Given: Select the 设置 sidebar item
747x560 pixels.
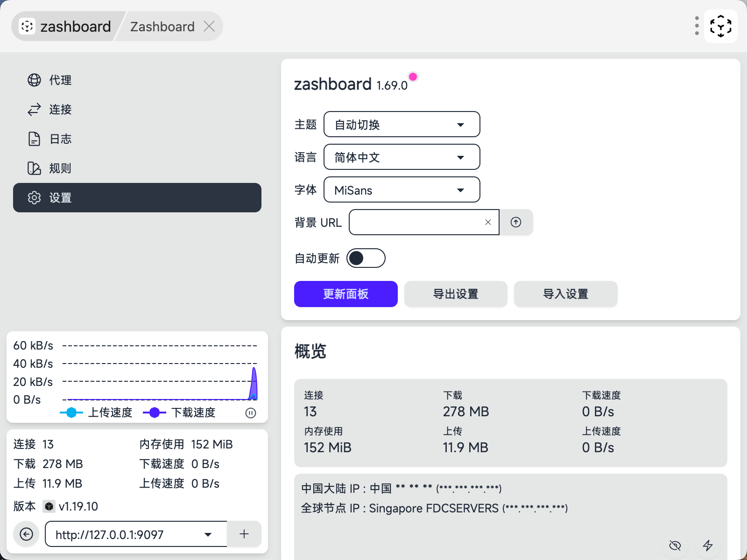Looking at the screenshot, I should pyautogui.click(x=137, y=197).
